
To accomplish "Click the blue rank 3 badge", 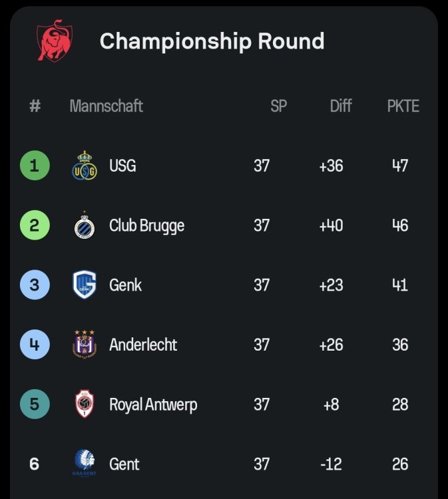I will point(35,285).
